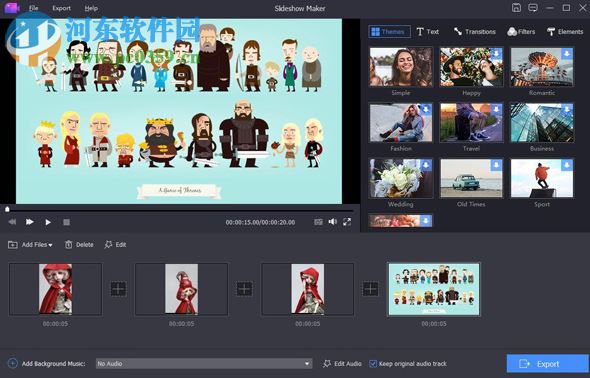Open the File menu

coord(33,8)
